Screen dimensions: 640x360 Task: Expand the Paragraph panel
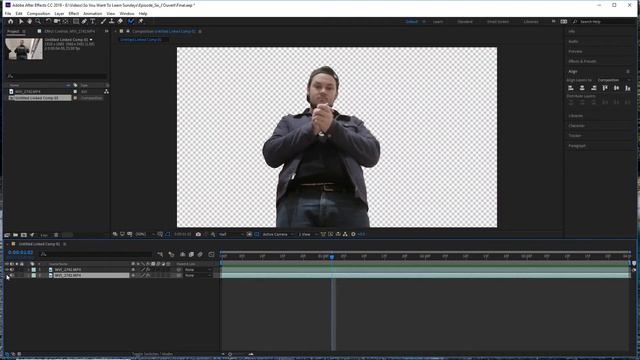tap(577, 146)
